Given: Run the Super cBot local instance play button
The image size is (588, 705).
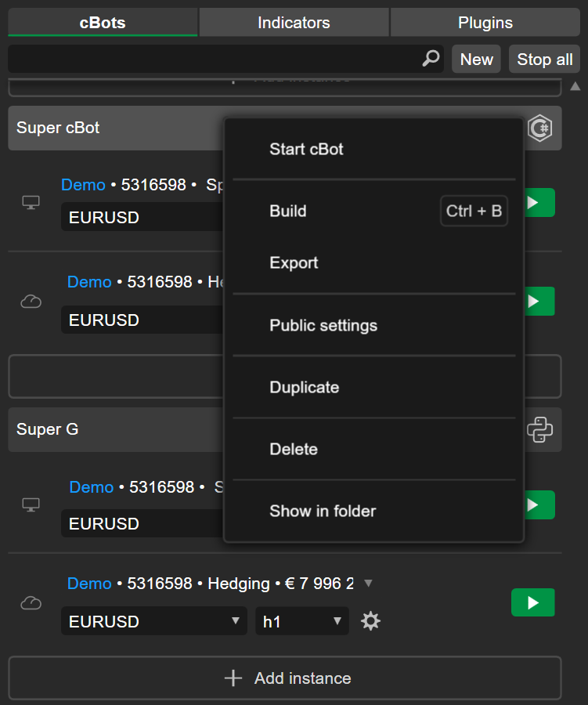Looking at the screenshot, I should pos(539,203).
